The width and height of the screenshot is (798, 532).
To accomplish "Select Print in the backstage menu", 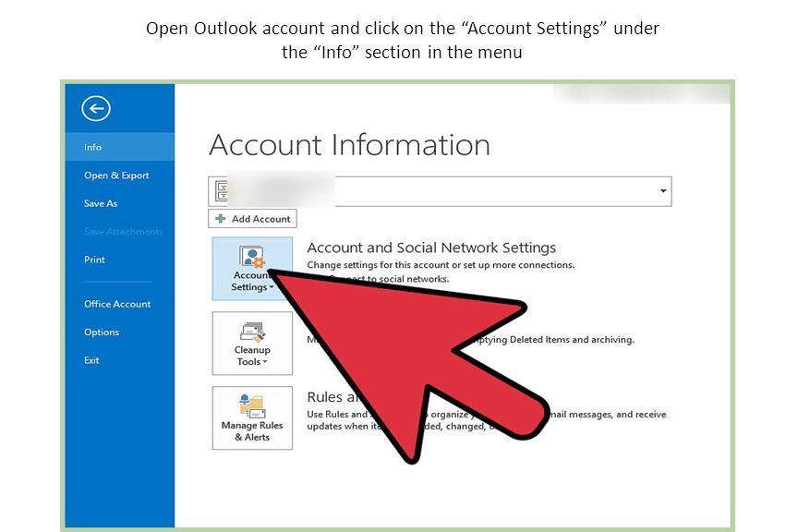I will (x=94, y=260).
